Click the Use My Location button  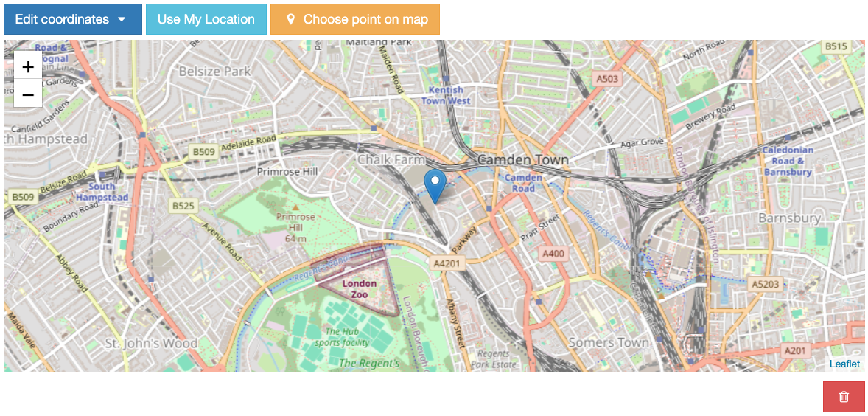[x=206, y=19]
